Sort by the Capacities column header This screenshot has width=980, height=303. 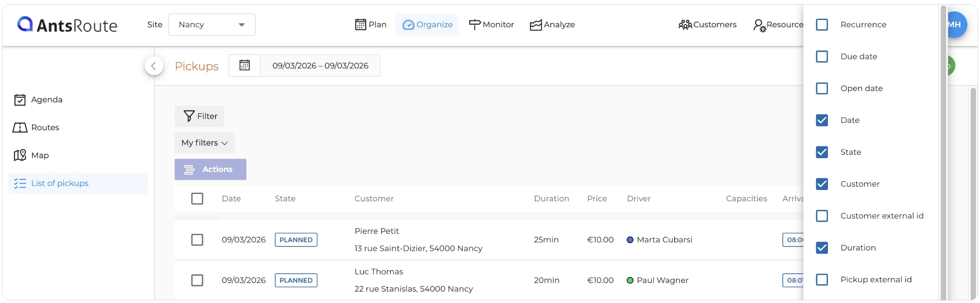747,198
